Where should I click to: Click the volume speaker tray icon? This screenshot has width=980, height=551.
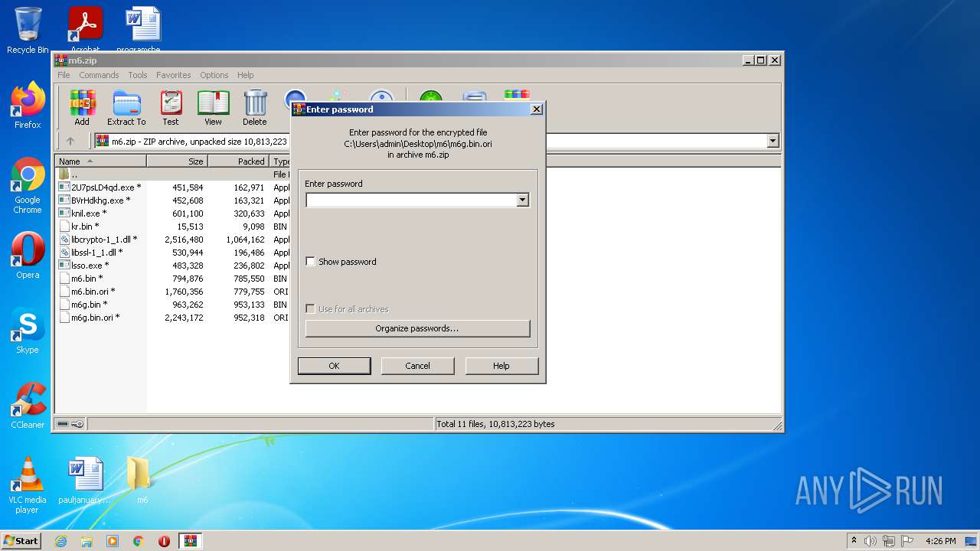(x=871, y=541)
